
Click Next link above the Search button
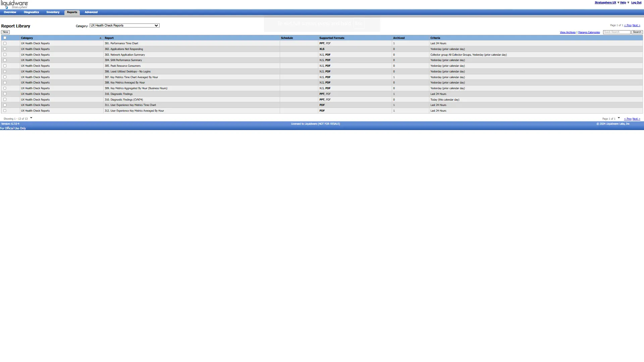pos(636,25)
